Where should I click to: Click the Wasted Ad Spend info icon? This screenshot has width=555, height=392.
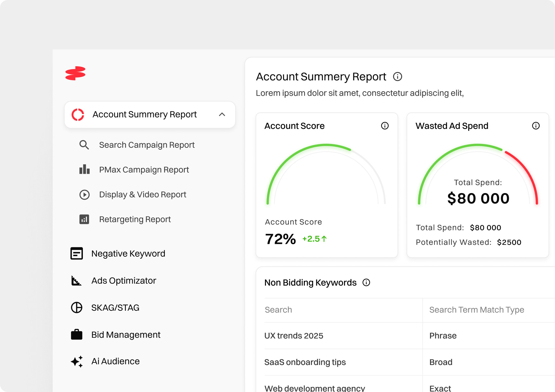click(x=536, y=126)
